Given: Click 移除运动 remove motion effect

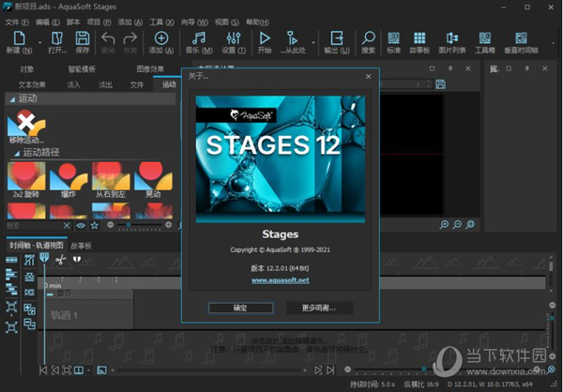Looking at the screenshot, I should (x=26, y=127).
